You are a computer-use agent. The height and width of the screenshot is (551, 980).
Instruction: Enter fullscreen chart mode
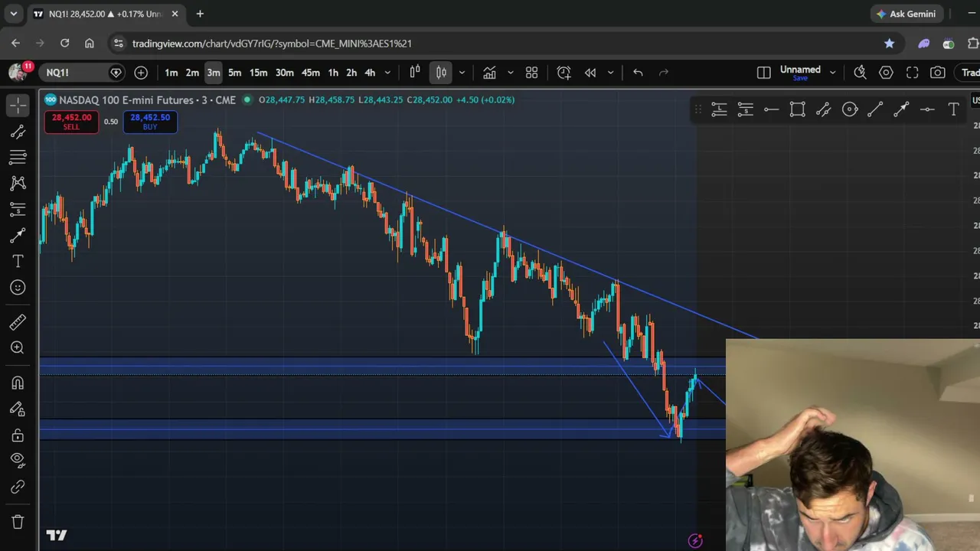pyautogui.click(x=912, y=73)
